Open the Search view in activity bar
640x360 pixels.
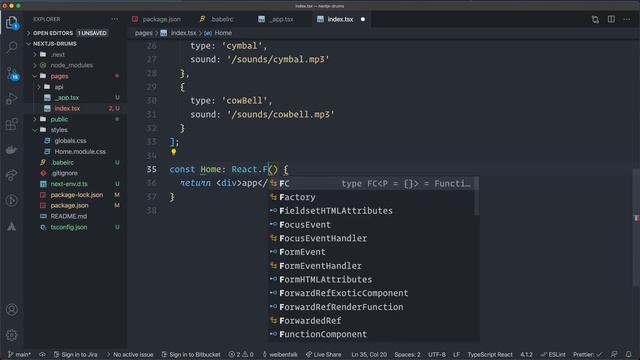(x=12, y=47)
